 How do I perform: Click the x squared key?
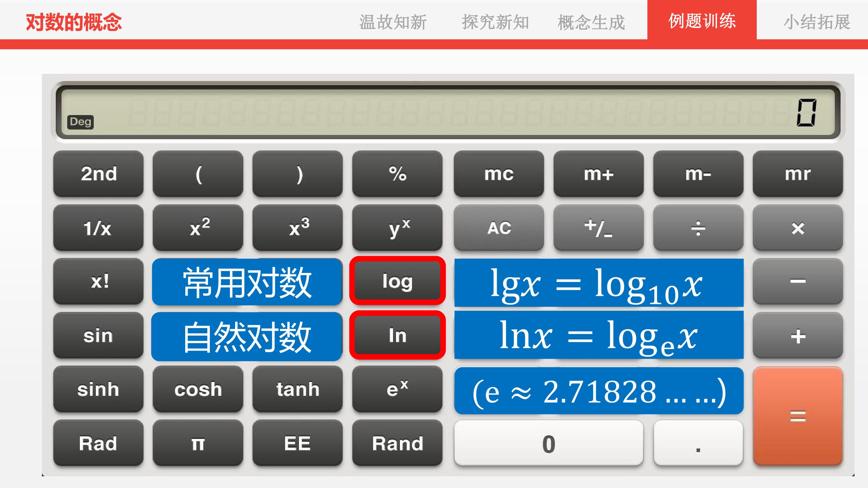click(x=198, y=228)
